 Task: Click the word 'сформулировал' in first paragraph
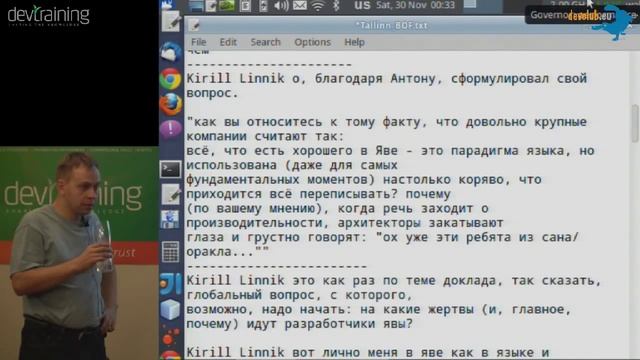tap(500, 78)
